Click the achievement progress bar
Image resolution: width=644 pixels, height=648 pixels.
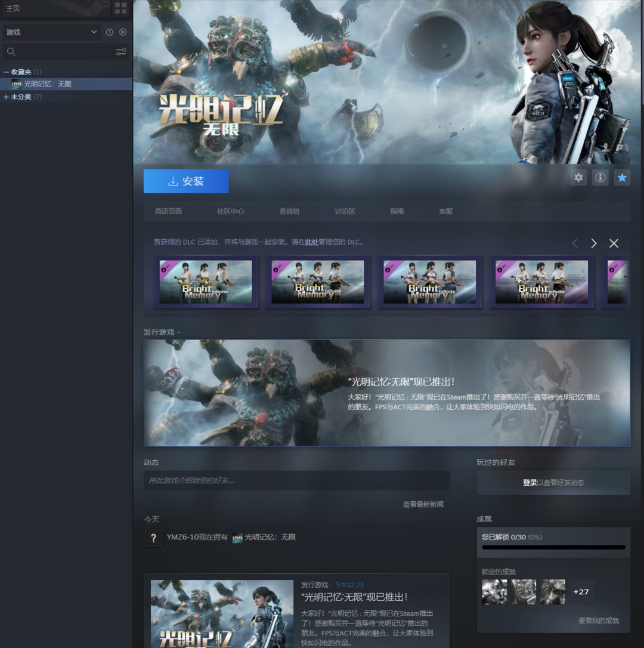(x=553, y=547)
